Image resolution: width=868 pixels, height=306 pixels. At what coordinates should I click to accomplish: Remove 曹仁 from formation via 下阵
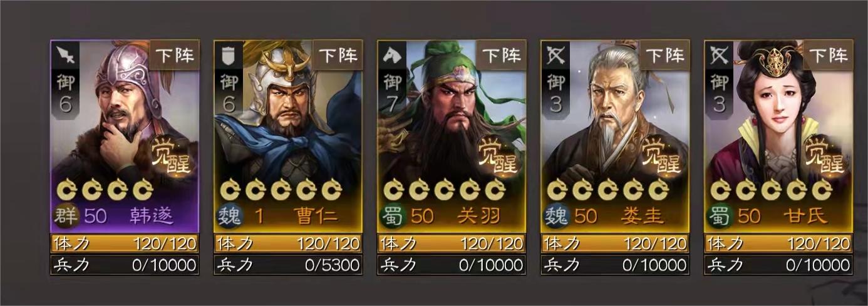[x=338, y=54]
